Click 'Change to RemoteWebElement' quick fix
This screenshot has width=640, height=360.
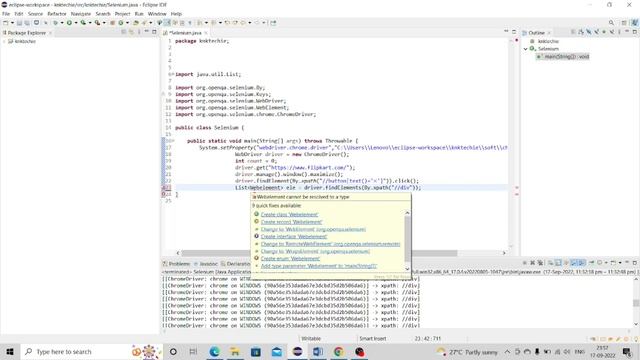click(330, 244)
